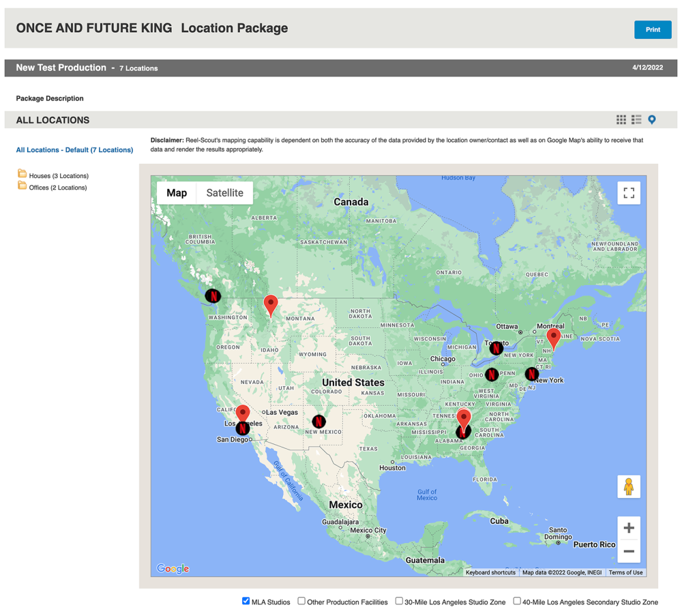
Task: Select the Street View pegman
Action: (x=629, y=486)
